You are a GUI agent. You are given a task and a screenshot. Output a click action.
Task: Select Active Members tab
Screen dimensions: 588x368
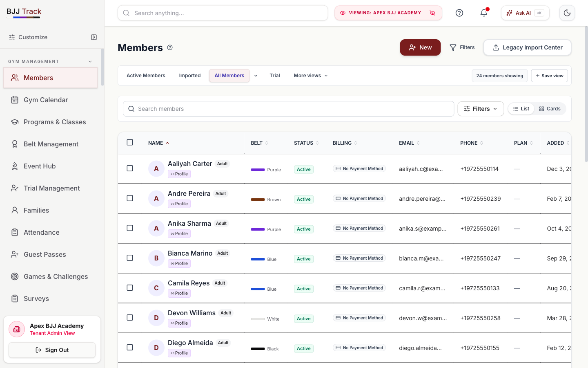[146, 76]
